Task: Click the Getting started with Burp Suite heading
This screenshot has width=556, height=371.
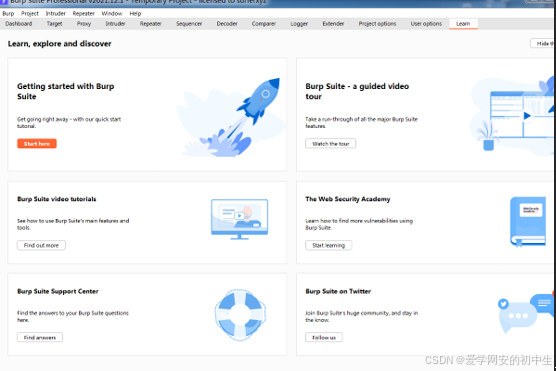Action: (x=66, y=91)
